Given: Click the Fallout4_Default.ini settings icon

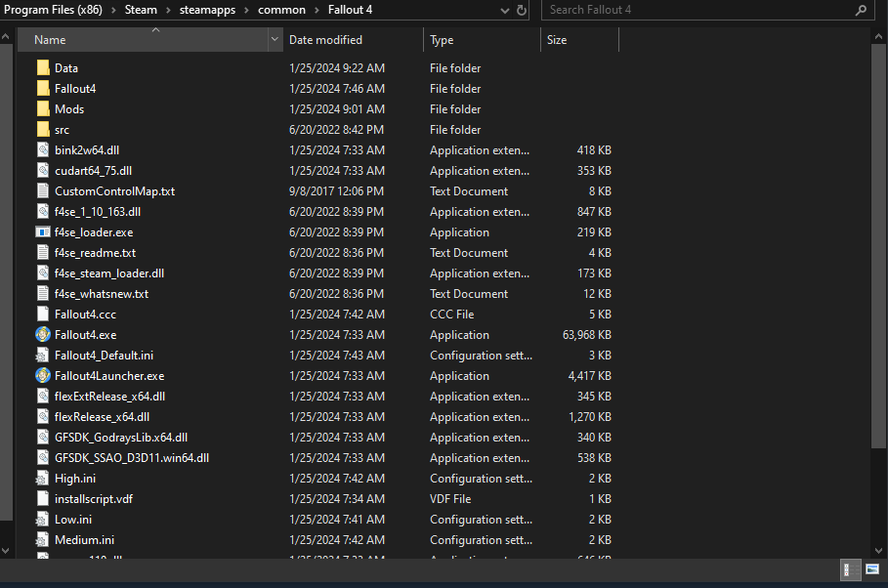Looking at the screenshot, I should (43, 356).
